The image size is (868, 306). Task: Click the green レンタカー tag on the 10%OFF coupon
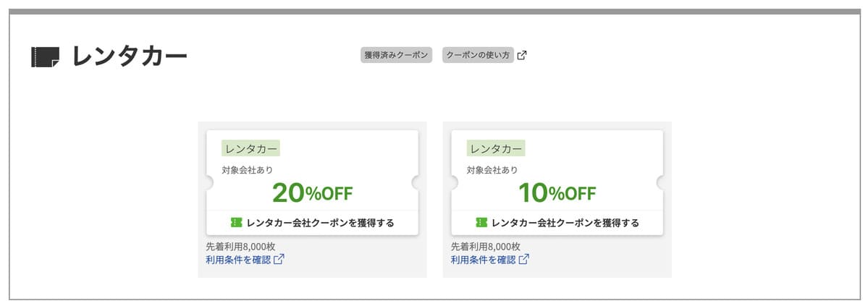click(x=496, y=148)
